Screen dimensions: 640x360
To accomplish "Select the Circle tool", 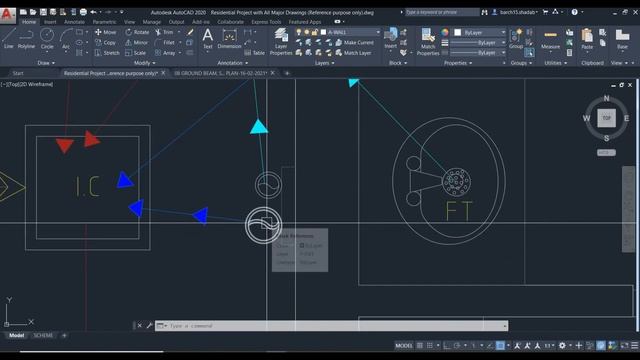I will [x=47, y=39].
